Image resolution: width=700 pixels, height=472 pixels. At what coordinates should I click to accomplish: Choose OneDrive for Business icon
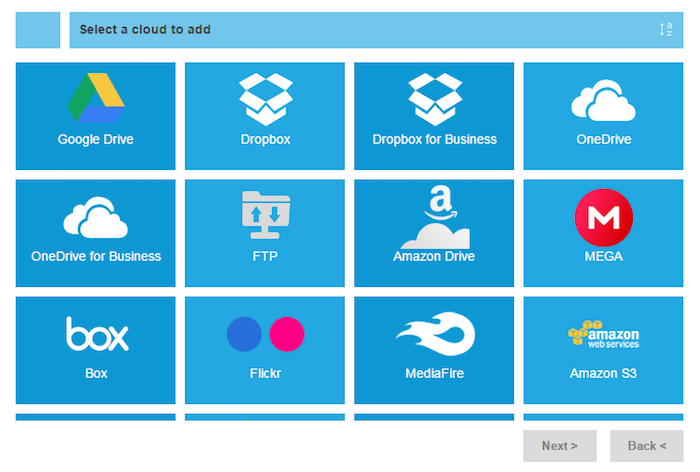pos(95,218)
